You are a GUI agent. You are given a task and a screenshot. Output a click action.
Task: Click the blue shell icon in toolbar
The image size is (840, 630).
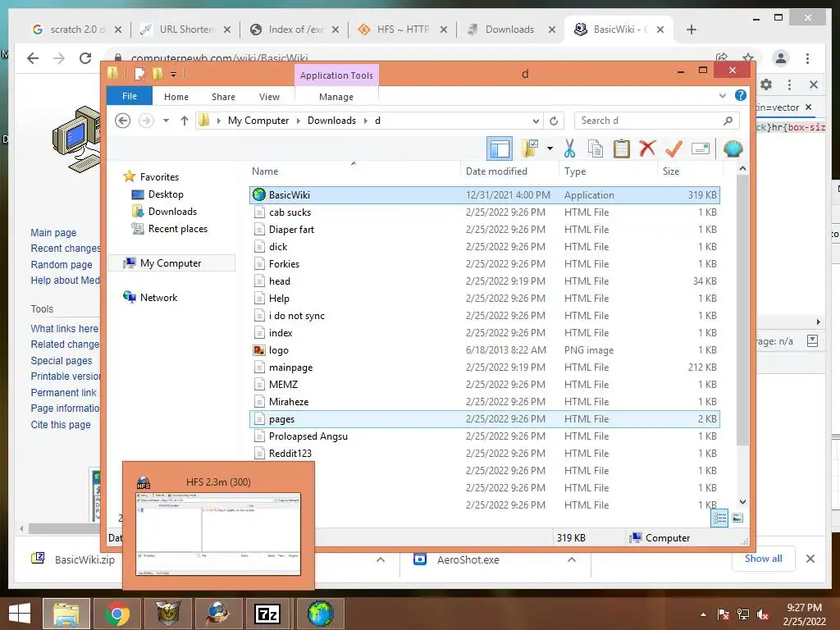pyautogui.click(x=733, y=148)
